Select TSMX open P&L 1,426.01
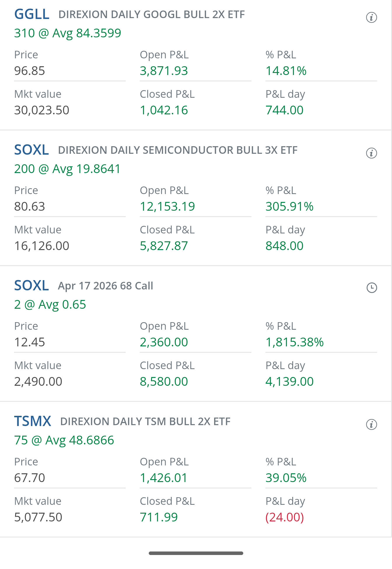This screenshot has height=569, width=392. pos(164,478)
